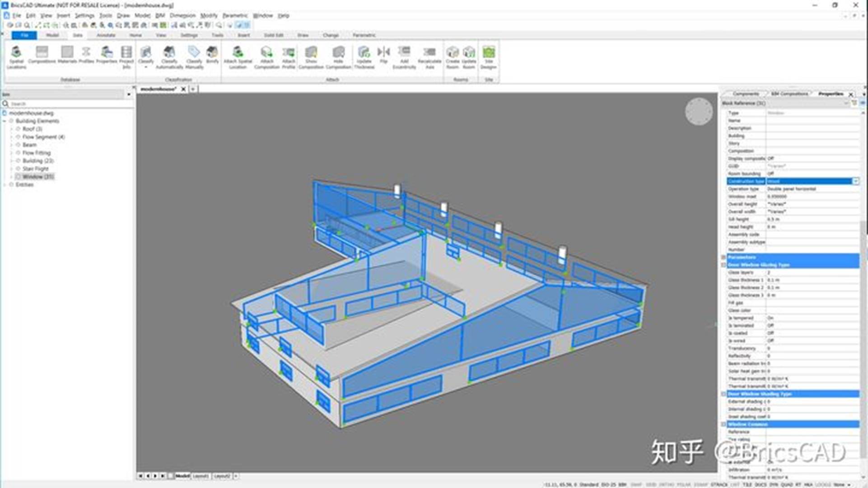868x488 pixels.
Task: Select the Flow Fitting tree item
Action: [36, 153]
